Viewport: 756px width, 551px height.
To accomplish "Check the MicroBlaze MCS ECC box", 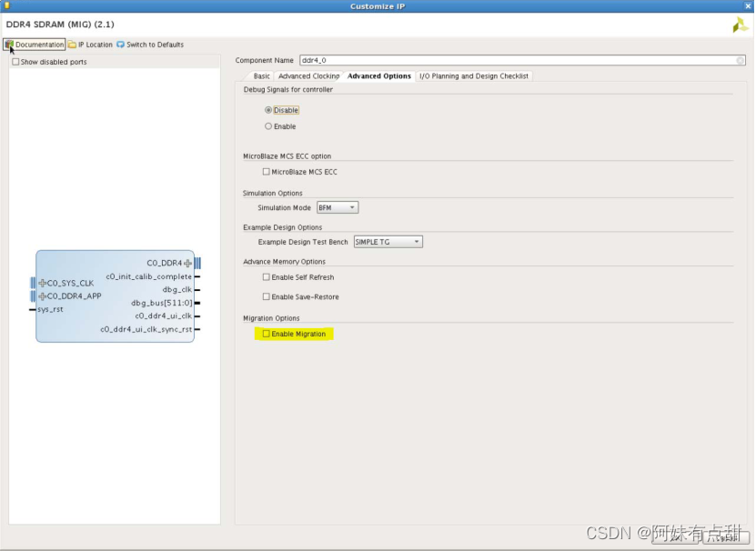I will [267, 172].
